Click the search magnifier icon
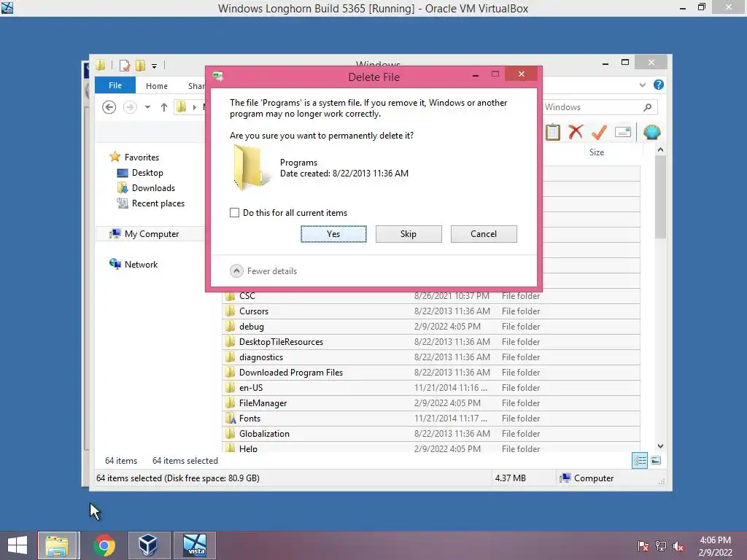This screenshot has height=560, width=747. 647,107
